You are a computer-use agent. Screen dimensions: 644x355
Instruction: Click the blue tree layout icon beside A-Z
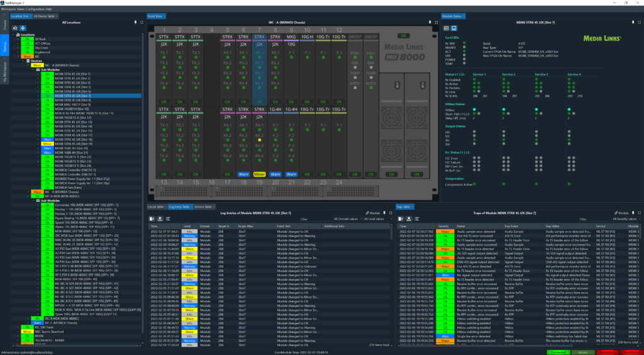[x=23, y=29]
